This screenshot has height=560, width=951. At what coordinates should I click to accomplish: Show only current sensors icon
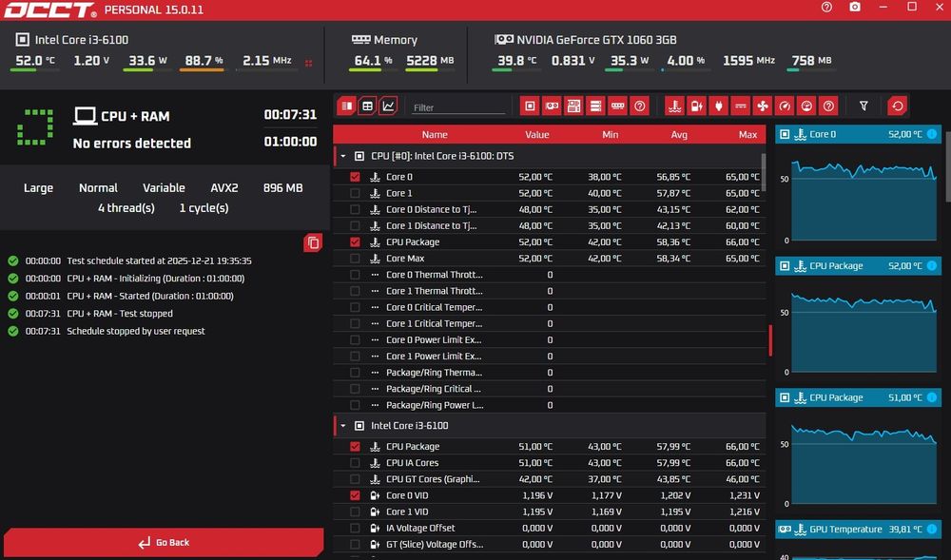741,106
